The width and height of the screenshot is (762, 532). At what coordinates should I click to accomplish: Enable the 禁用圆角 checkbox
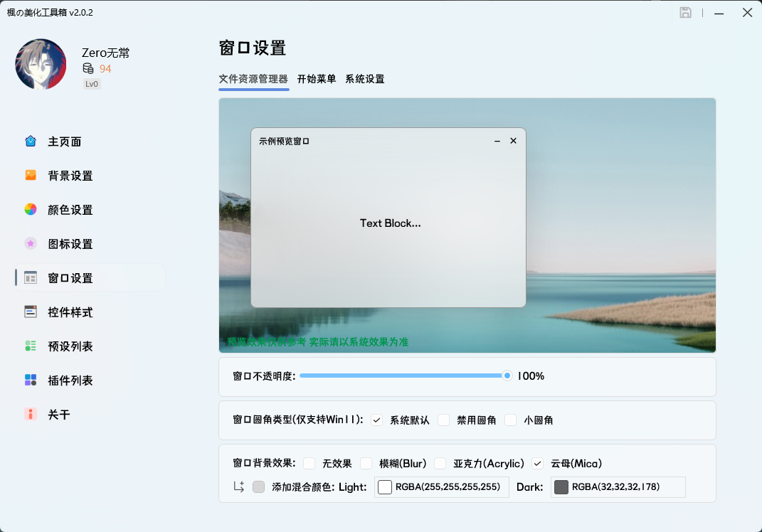pyautogui.click(x=444, y=420)
